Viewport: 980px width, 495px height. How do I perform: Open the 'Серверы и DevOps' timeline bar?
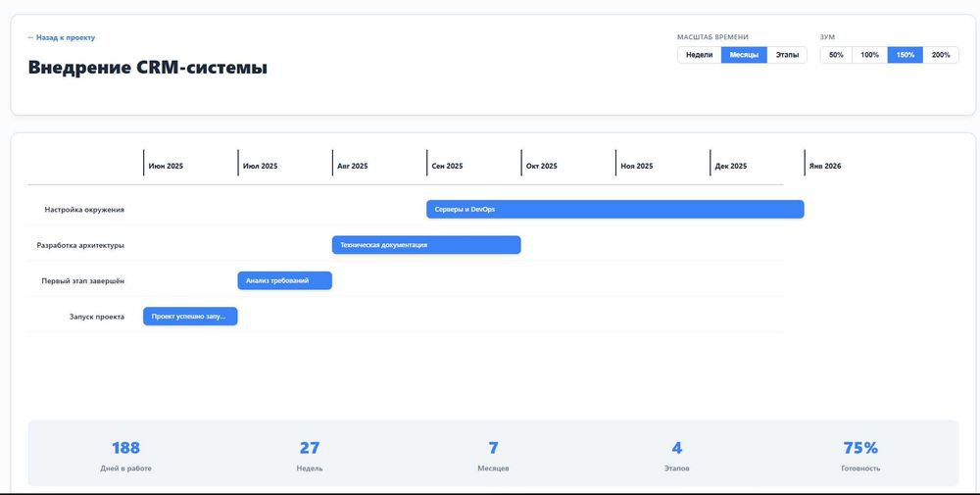point(614,209)
